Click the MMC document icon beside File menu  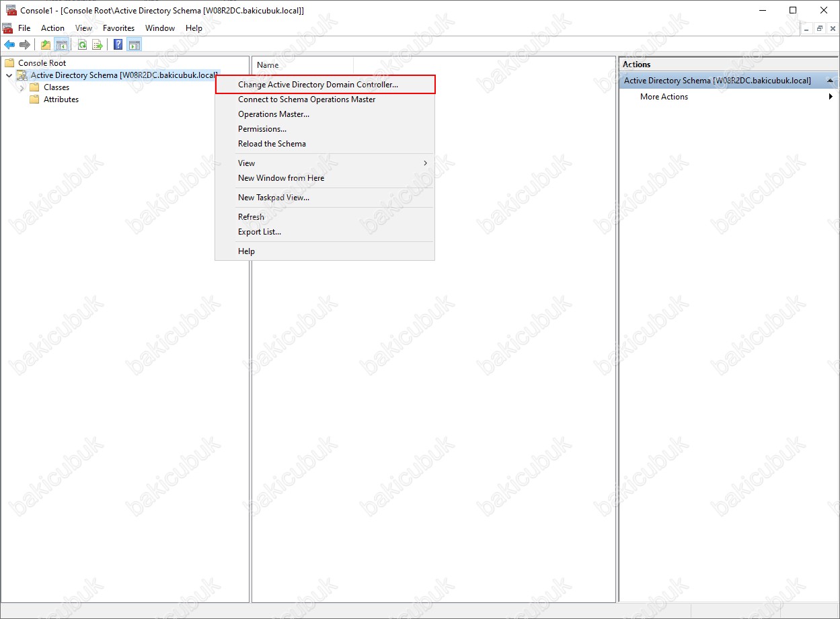(x=7, y=28)
